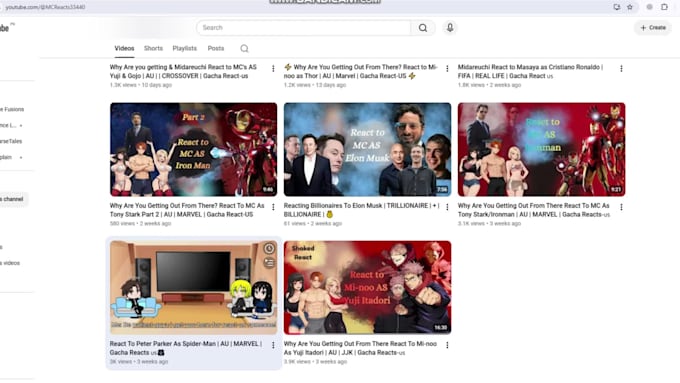Bookmark page with the star icon
This screenshot has height=383, width=680.
[x=630, y=7]
